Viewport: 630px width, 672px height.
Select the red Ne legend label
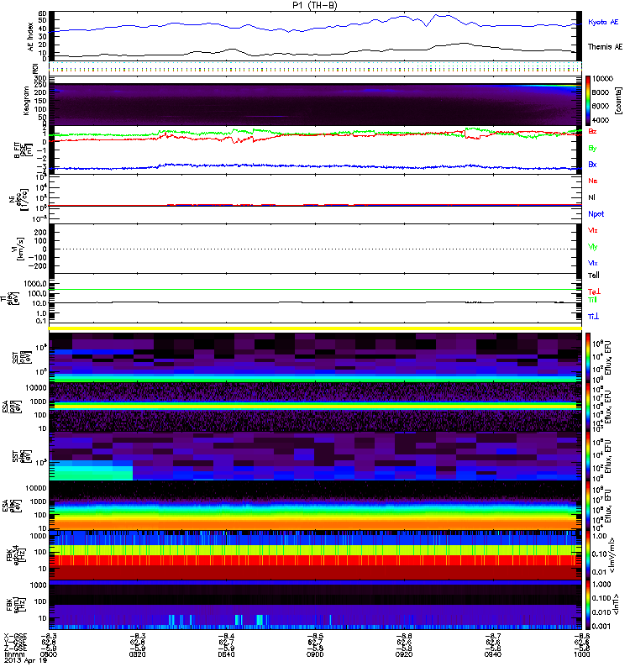click(593, 181)
